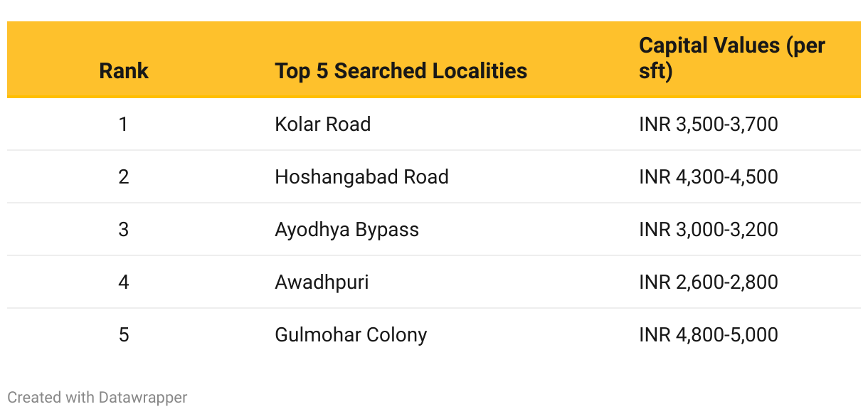This screenshot has width=868, height=414.
Task: Click the Rank column header
Action: click(124, 71)
